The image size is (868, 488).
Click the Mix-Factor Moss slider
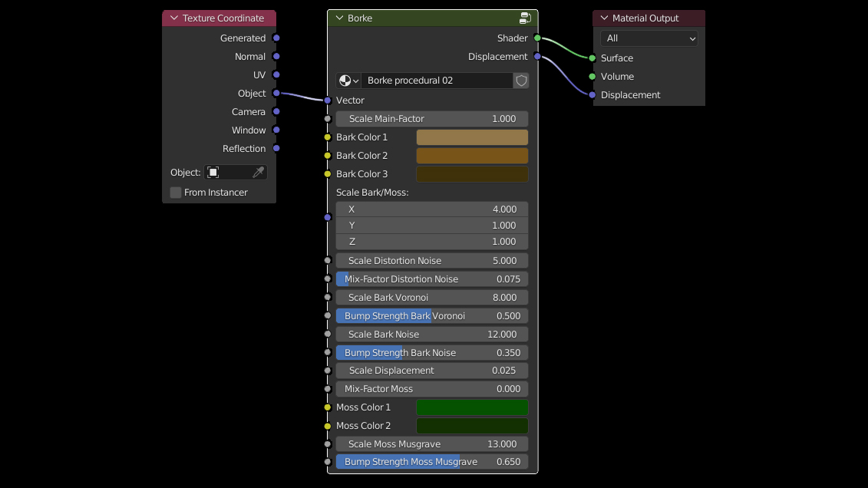point(432,389)
